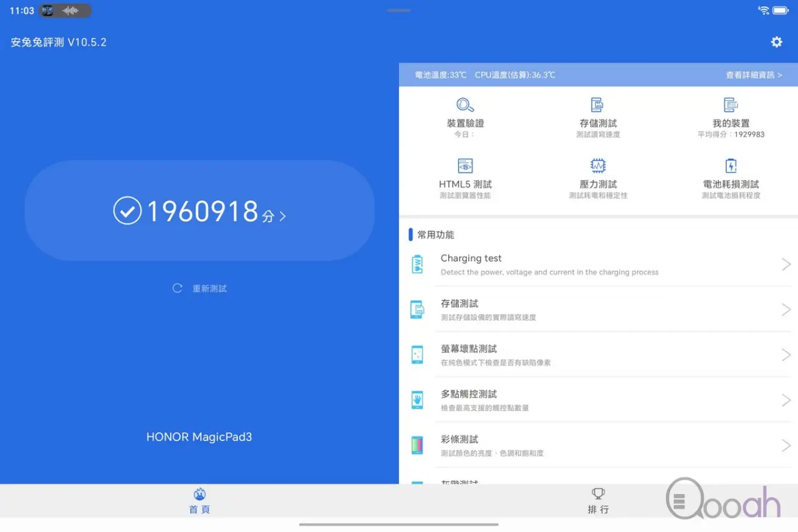Switch to the 首頁 home tab

(x=199, y=501)
